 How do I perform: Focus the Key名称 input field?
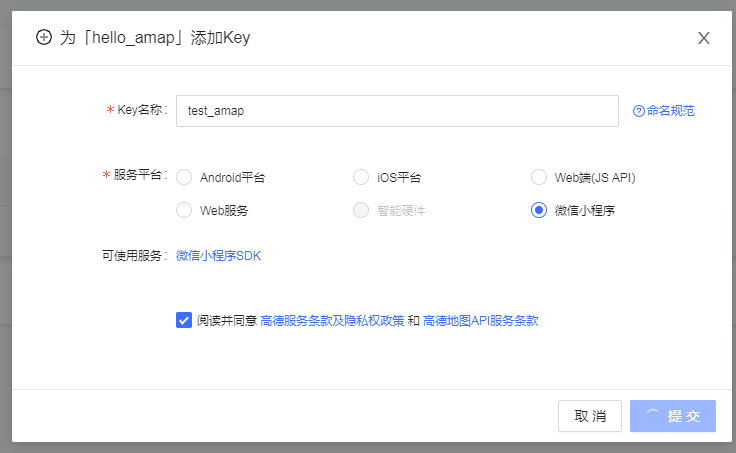point(397,111)
